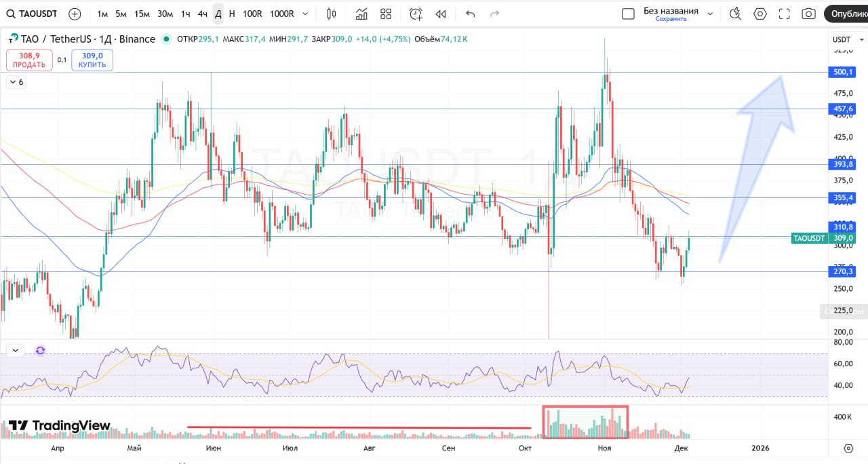This screenshot has width=868, height=464.
Task: Take a chart snapshot with camera icon
Action: [x=808, y=14]
